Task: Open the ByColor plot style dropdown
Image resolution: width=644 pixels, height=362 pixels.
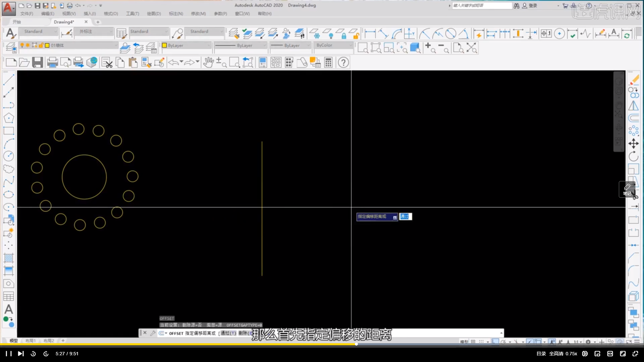Action: [x=334, y=45]
